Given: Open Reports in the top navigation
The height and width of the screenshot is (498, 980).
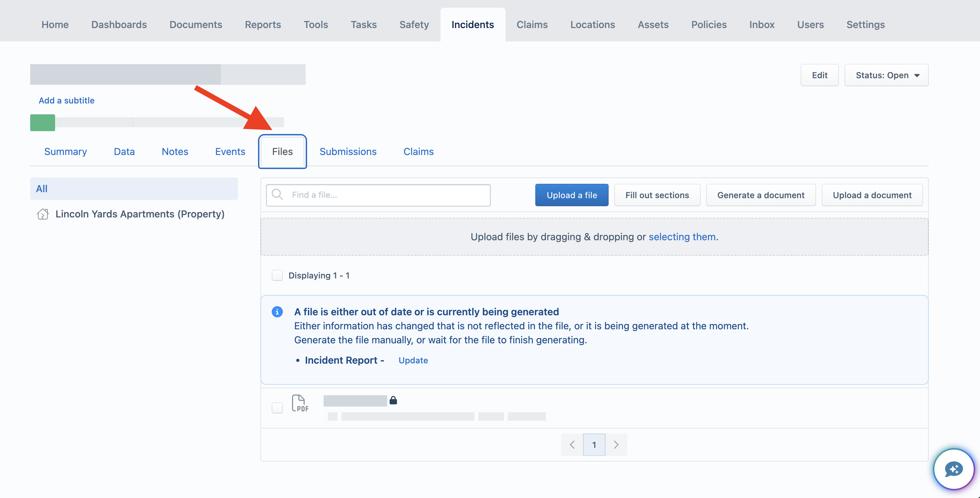Looking at the screenshot, I should pos(263,25).
